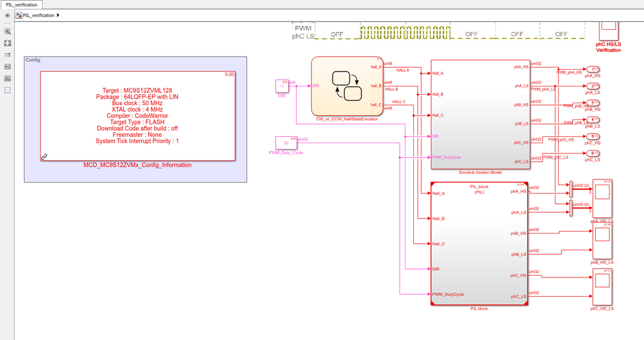The width and height of the screenshot is (644, 340).
Task: Select the Annotation text tool icon
Action: 7,66
